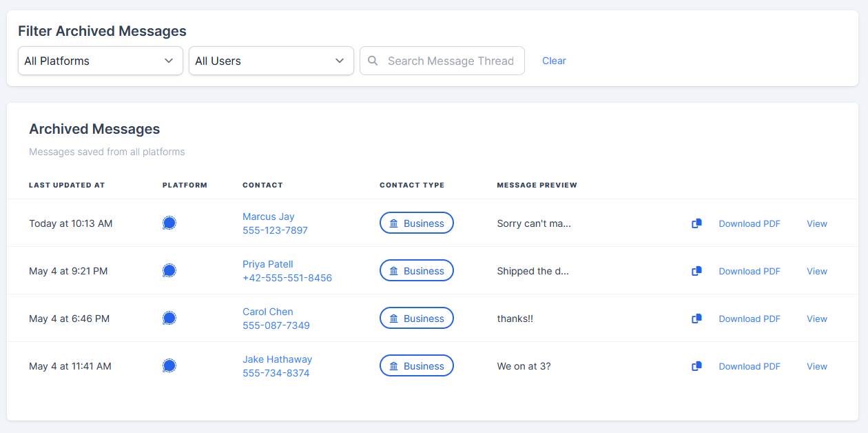Screen dimensions: 868x433
Task: Open Marcus Jay's contact link
Action: pyautogui.click(x=268, y=216)
